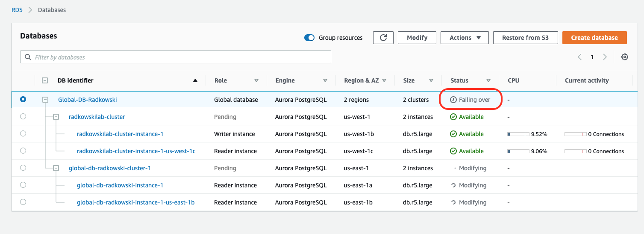Focus the Filter by databases search field
Image resolution: width=644 pixels, height=234 pixels.
point(175,57)
